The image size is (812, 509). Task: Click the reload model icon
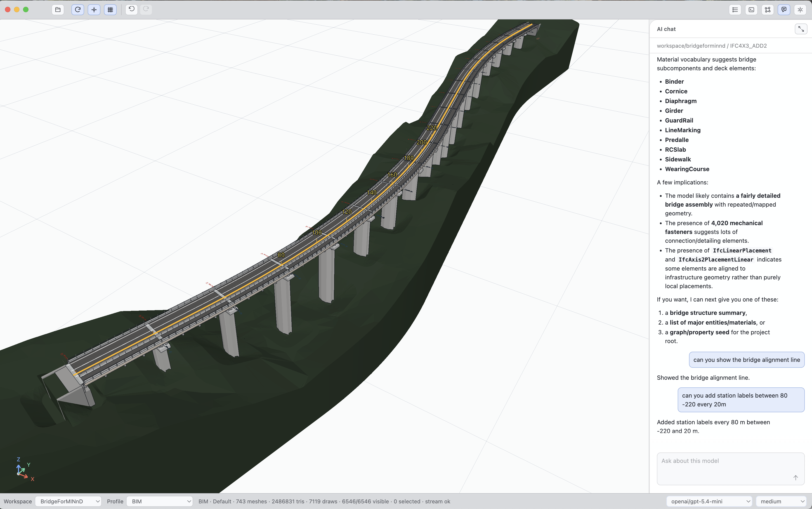point(78,9)
